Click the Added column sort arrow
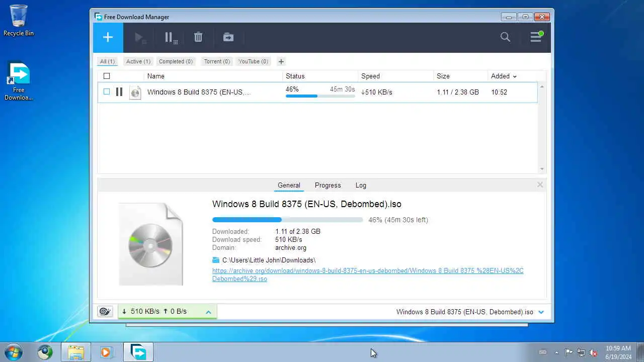The width and height of the screenshot is (644, 362). (515, 76)
